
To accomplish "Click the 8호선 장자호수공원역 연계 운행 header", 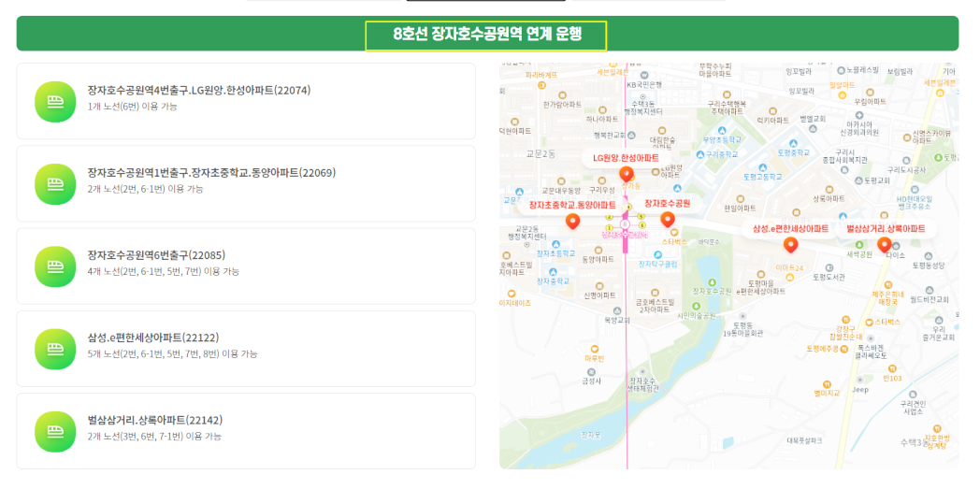I will point(487,35).
